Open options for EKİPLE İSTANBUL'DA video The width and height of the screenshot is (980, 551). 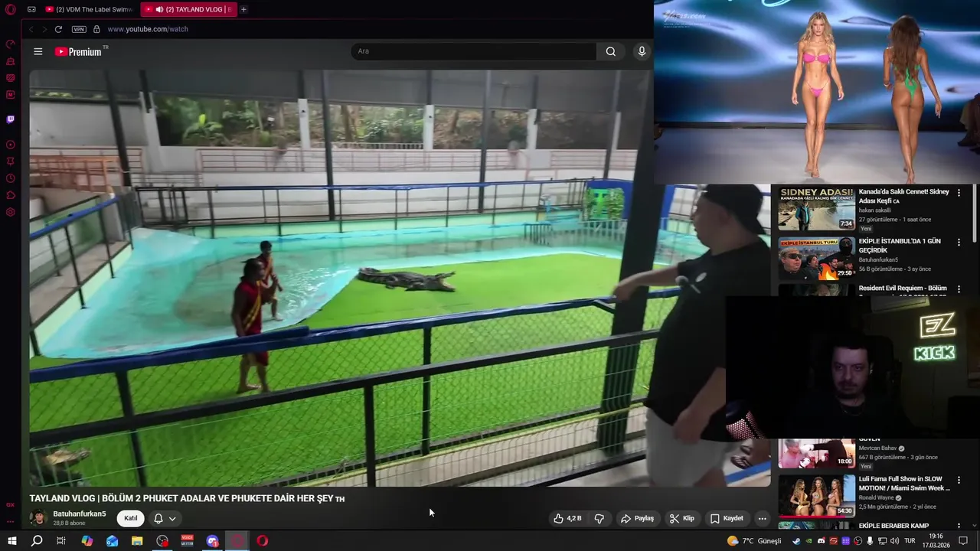tap(959, 242)
